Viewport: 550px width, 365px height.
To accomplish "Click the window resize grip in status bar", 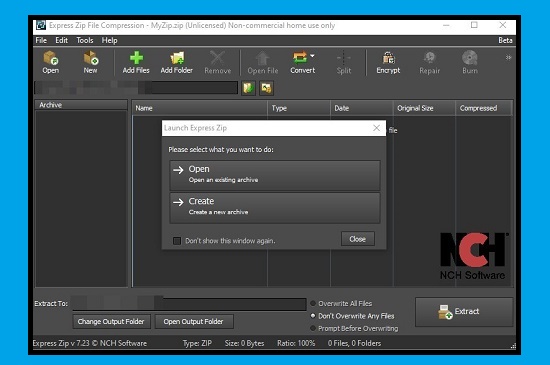I will pyautogui.click(x=513, y=346).
